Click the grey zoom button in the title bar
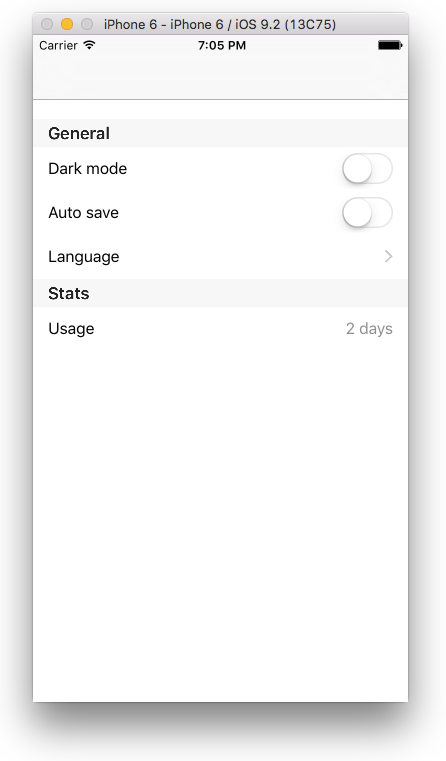 tap(87, 24)
